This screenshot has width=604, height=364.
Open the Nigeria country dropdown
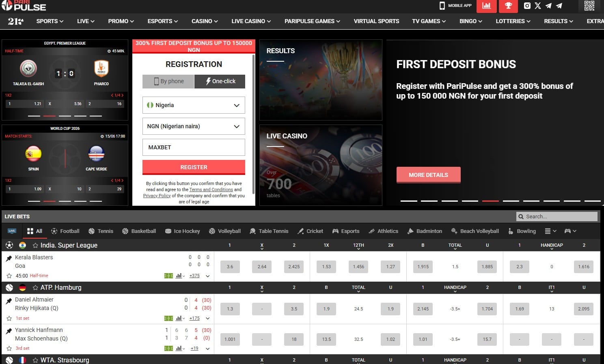click(194, 105)
